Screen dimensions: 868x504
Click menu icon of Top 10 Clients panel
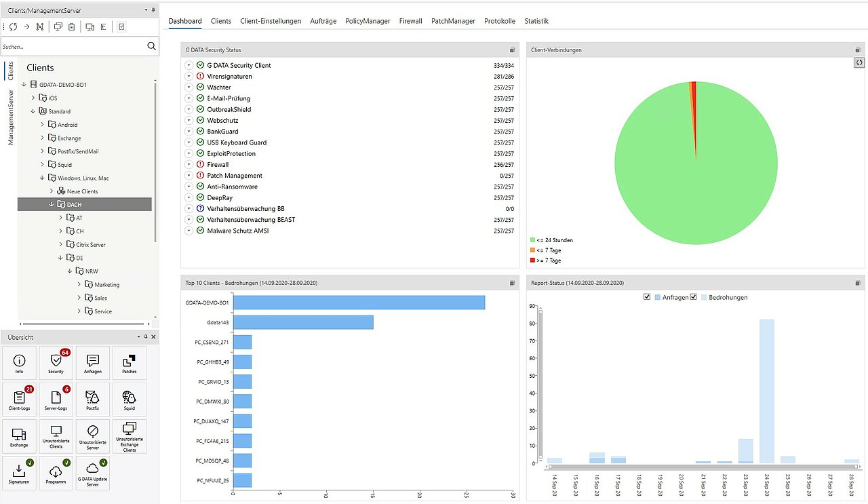(x=513, y=282)
